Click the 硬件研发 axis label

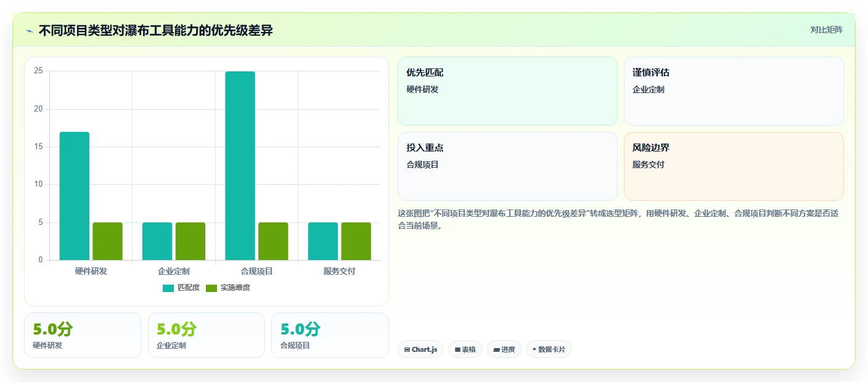tap(91, 271)
